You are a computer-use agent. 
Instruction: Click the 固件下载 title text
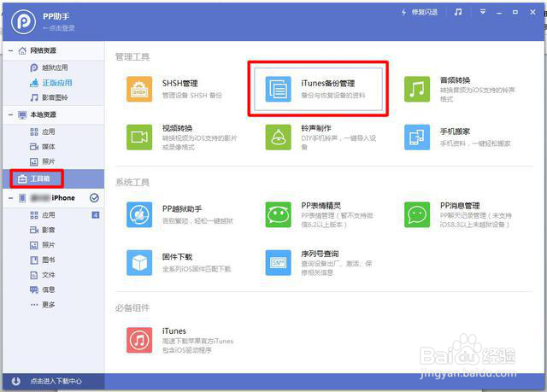[177, 257]
